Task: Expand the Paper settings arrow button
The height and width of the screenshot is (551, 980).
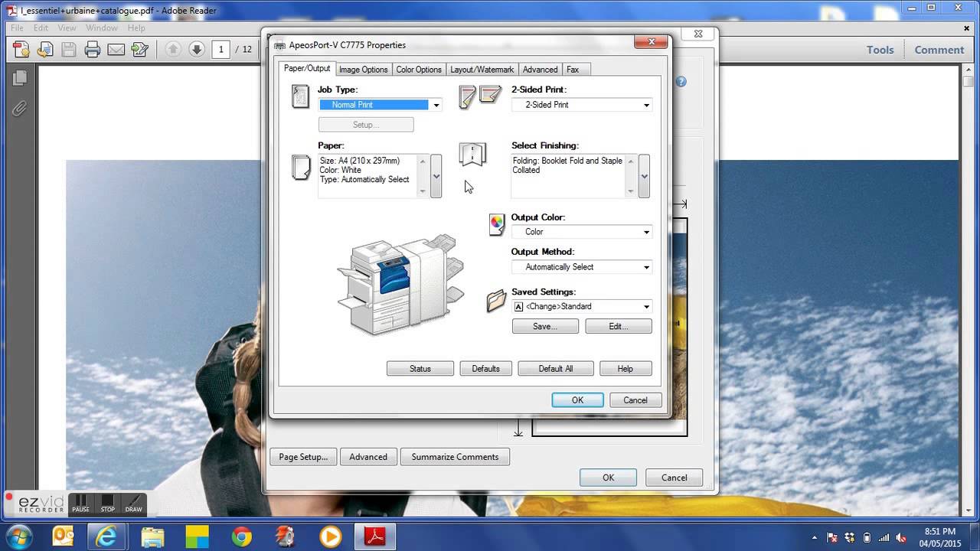Action: 436,176
